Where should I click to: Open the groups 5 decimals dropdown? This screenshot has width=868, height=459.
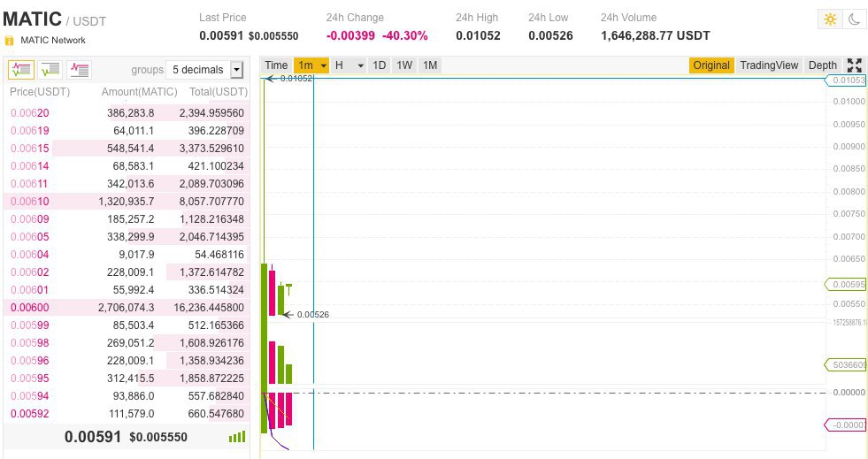coord(204,70)
